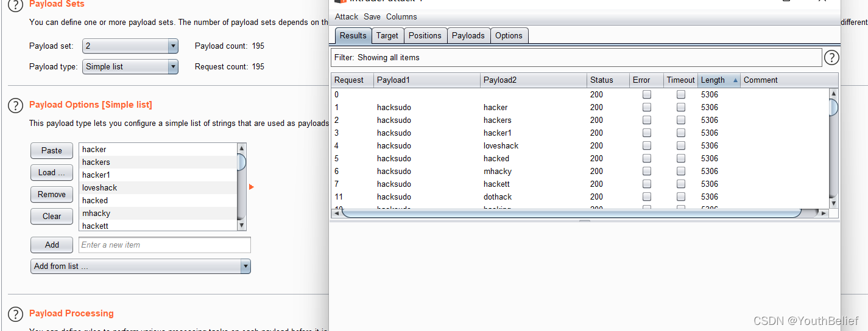Click results horizontal scrollbar right arrow

[x=824, y=213]
